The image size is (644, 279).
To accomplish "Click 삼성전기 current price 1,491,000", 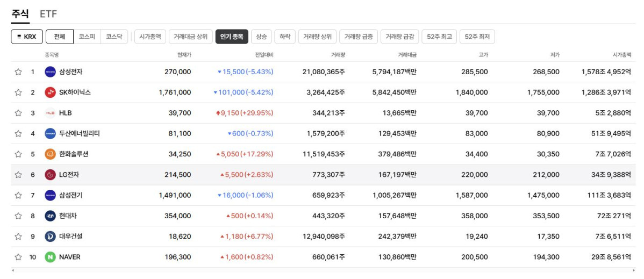I will (175, 195).
